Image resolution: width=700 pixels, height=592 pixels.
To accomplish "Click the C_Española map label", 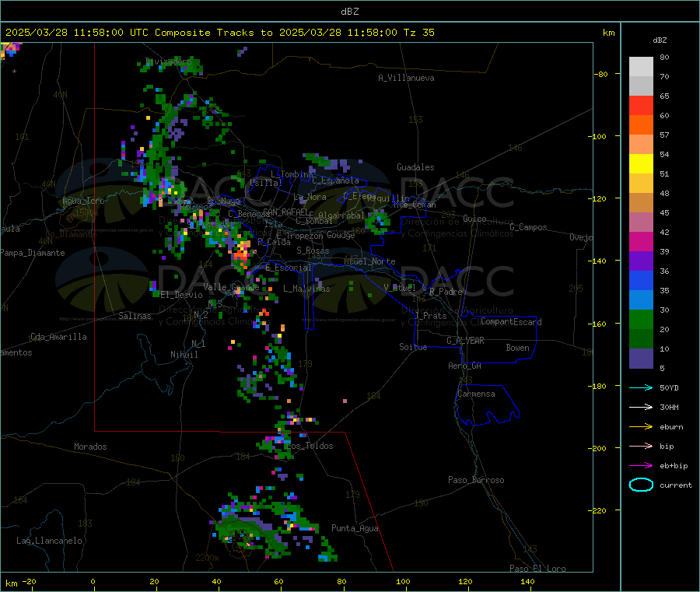I will coord(335,180).
